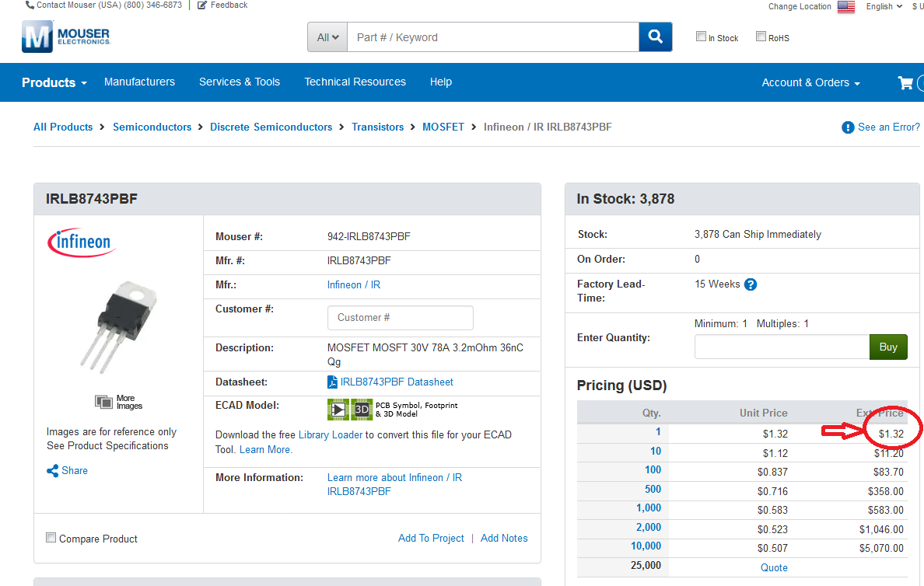The height and width of the screenshot is (586, 924).
Task: Open the ECAD PCB symbol icon
Action: 338,410
